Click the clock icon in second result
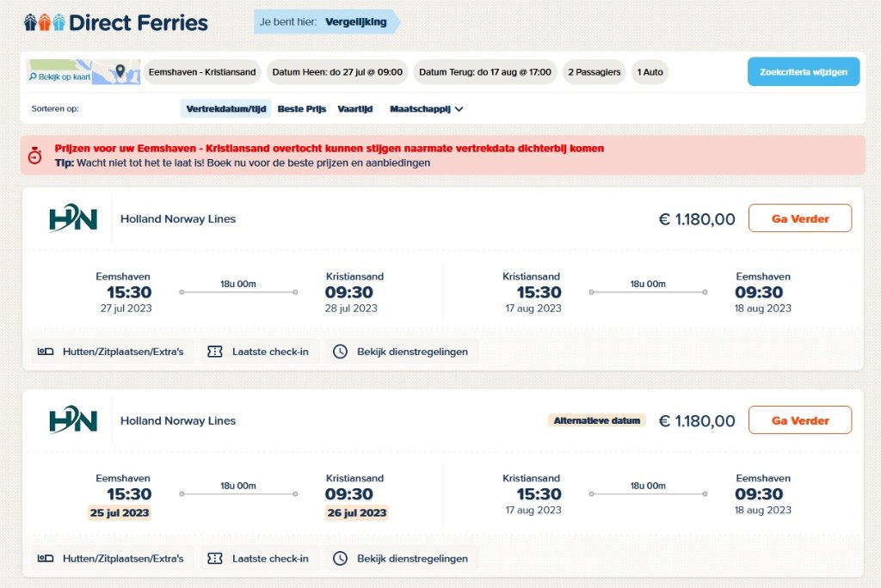Screen dimensions: 881x588 point(340,559)
